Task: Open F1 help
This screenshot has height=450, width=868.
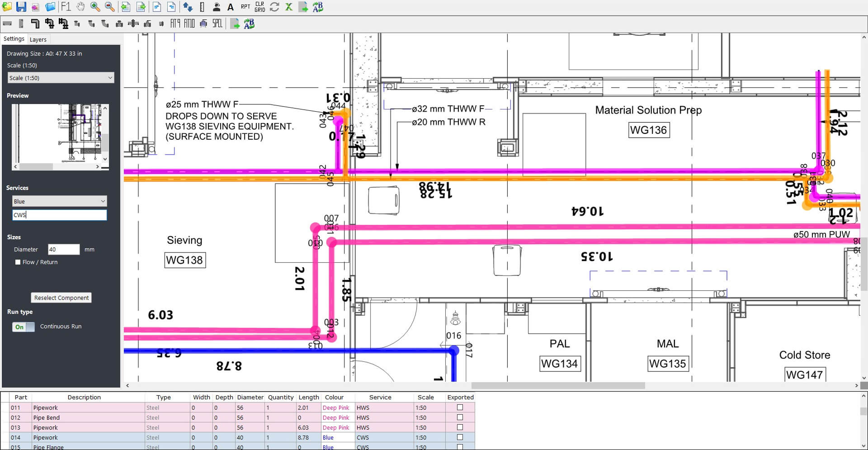Action: 66,7
